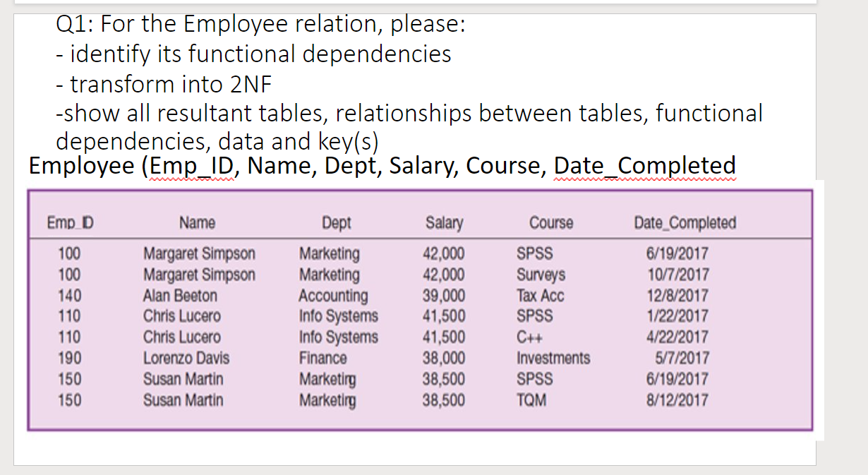Click the Name column header
This screenshot has height=475, width=868.
[x=197, y=222]
